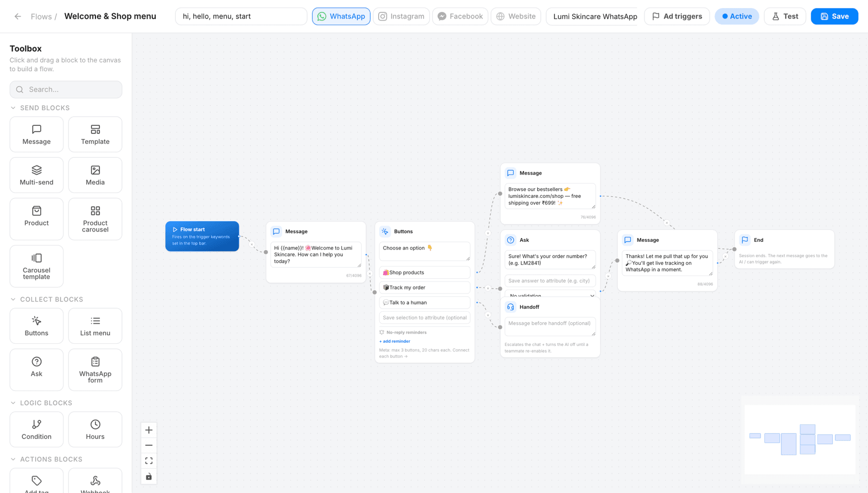
Task: Click Save answer to attribute field
Action: [x=550, y=281]
